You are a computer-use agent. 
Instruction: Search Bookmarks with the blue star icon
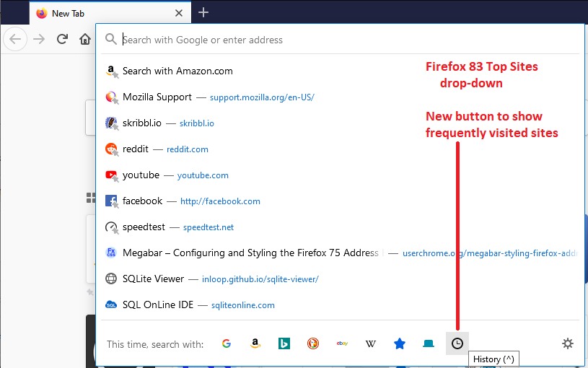pos(400,343)
